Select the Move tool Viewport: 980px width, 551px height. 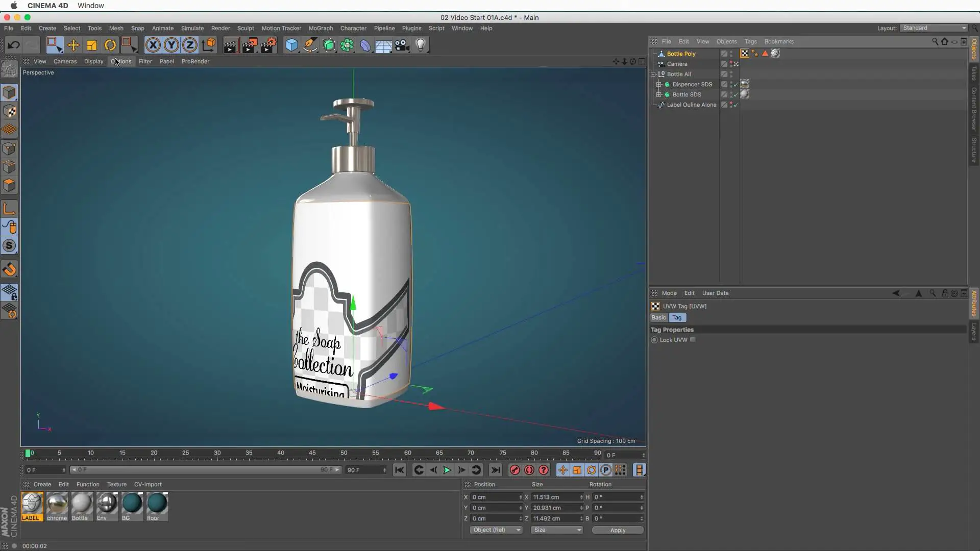73,45
